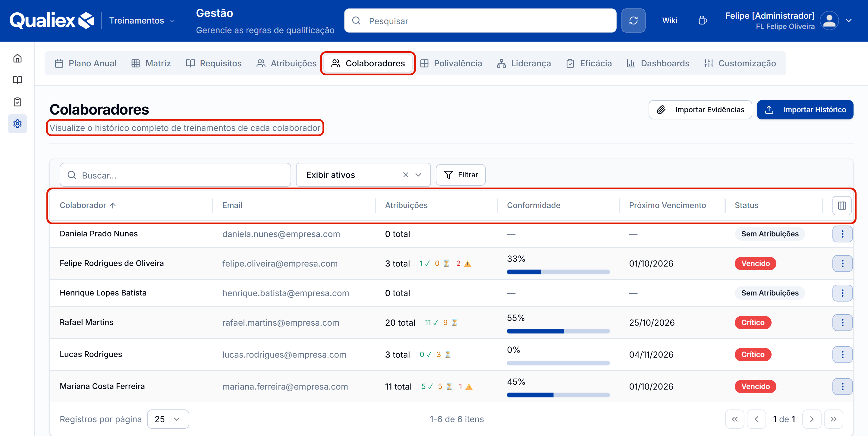Viewport: 868px width, 436px height.
Task: Open row actions menu for Henrique Lopes Batista
Action: (x=842, y=293)
